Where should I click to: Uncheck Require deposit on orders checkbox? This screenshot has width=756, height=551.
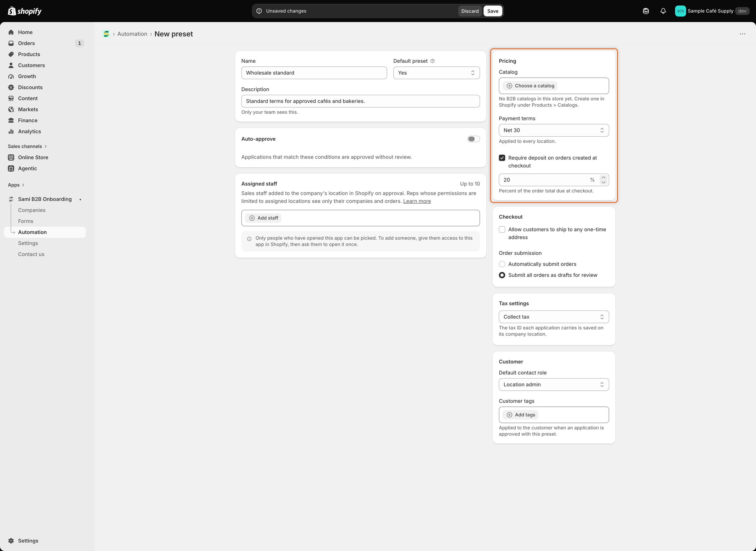[x=502, y=157]
